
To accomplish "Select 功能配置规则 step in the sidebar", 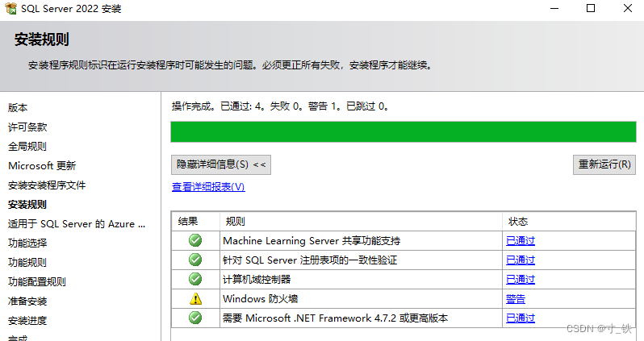I will click(37, 282).
